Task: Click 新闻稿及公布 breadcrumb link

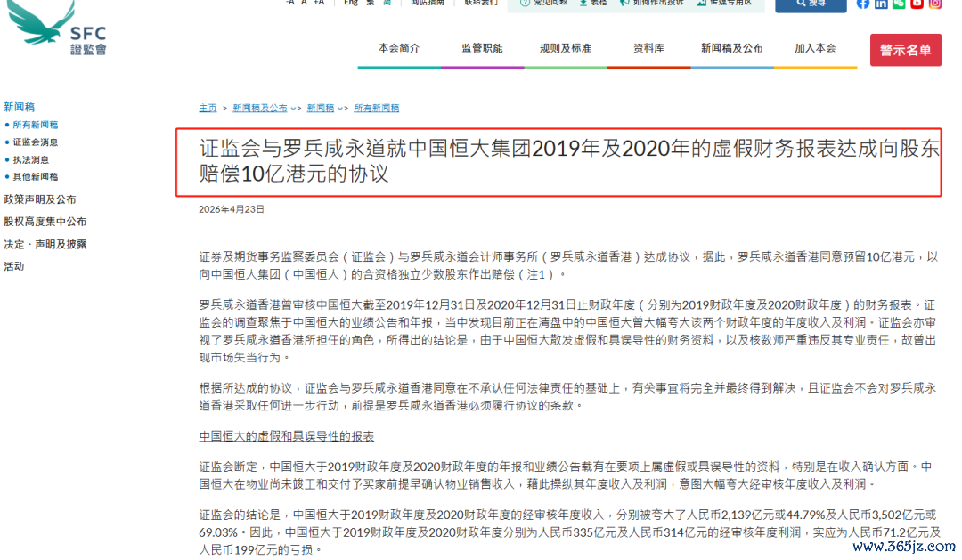Action: pos(259,108)
